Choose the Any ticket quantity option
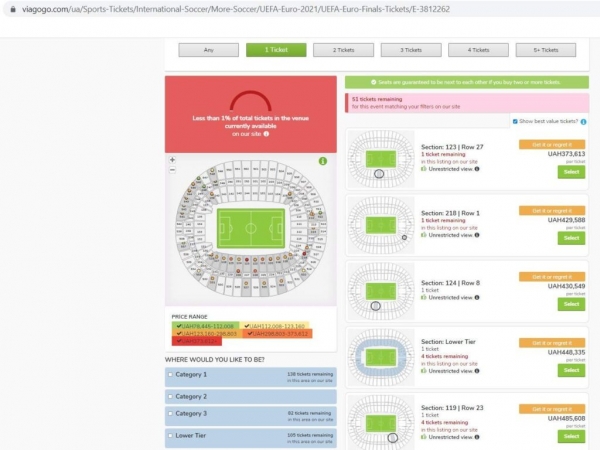The height and width of the screenshot is (450, 600). point(208,50)
